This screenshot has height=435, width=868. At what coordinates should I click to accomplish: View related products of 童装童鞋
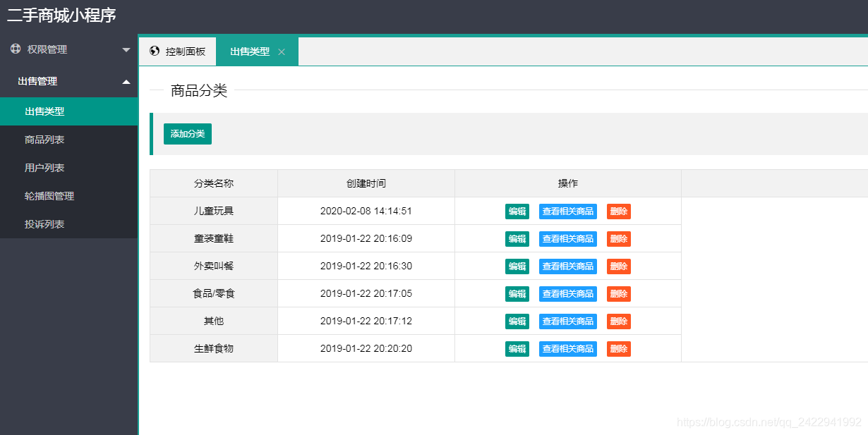(567, 238)
